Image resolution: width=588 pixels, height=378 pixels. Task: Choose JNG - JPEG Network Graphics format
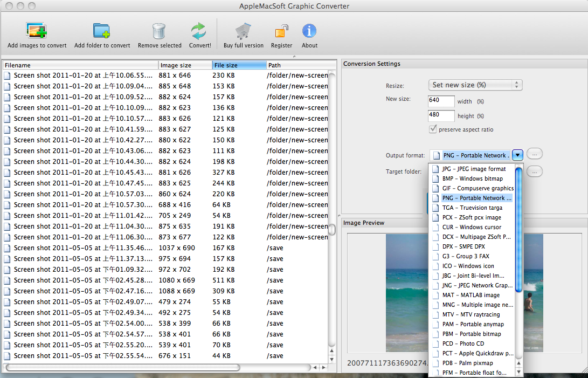pyautogui.click(x=472, y=286)
